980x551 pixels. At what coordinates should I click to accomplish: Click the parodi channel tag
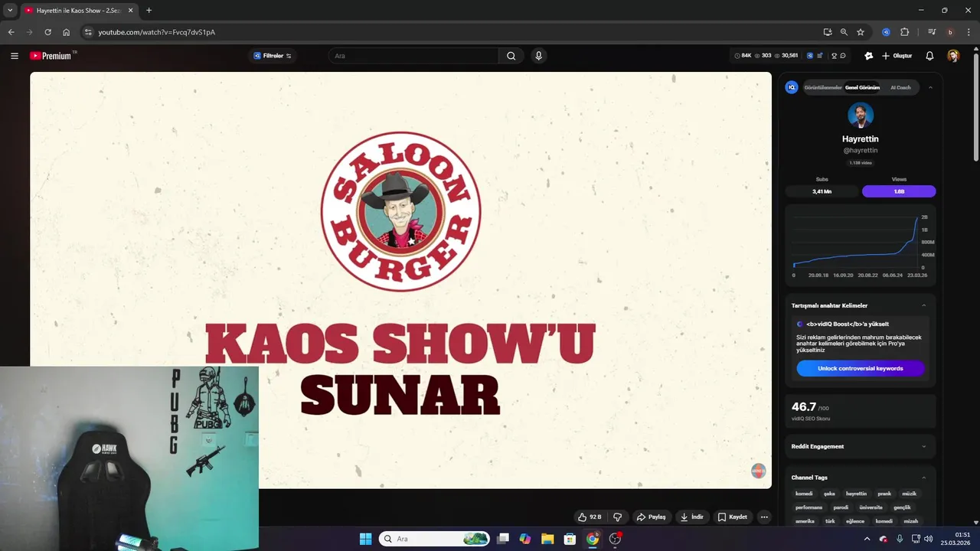click(x=841, y=507)
